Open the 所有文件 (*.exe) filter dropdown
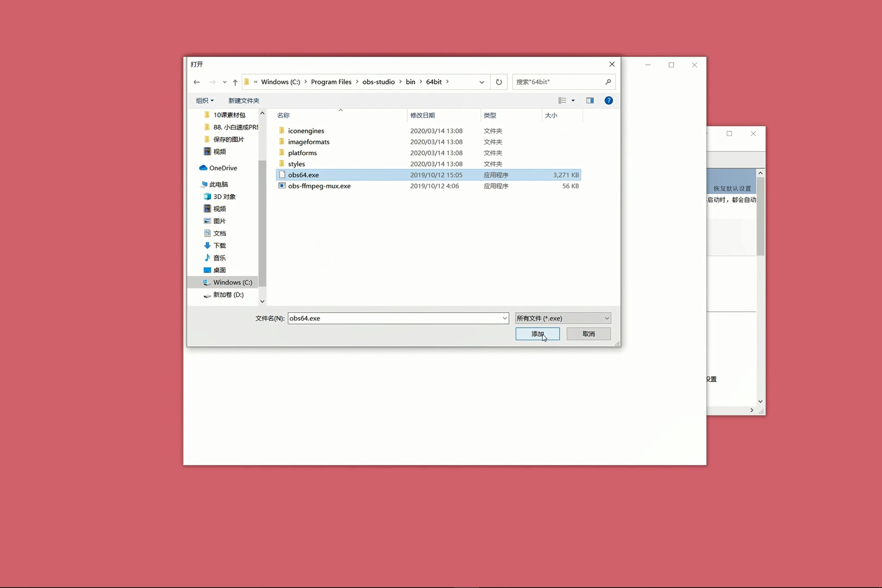Viewport: 882px width, 588px height. (563, 318)
